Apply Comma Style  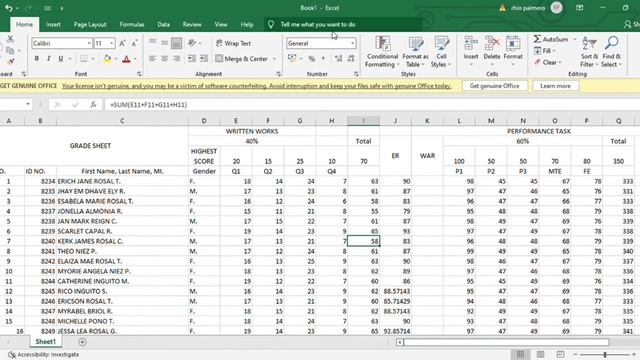point(324,59)
